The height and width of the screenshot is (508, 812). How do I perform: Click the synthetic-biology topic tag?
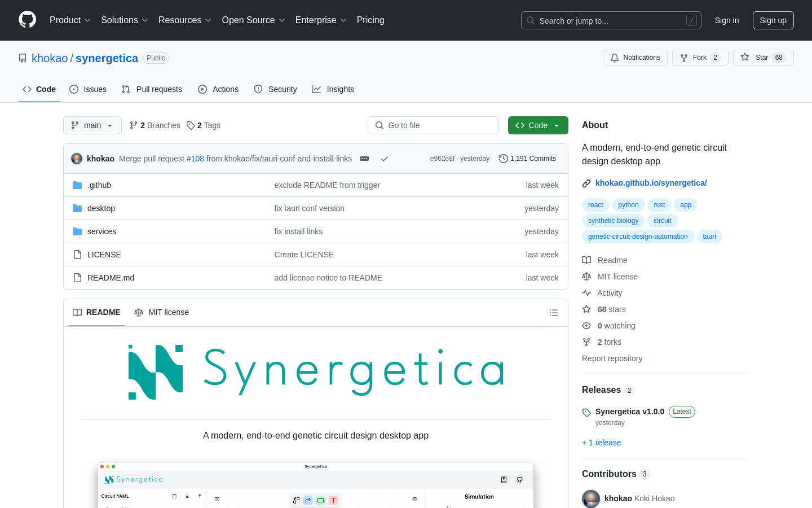[x=613, y=221]
